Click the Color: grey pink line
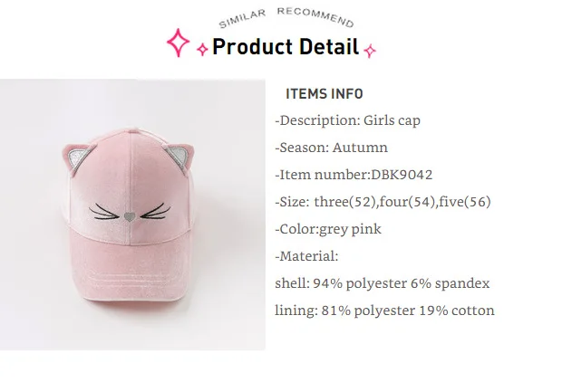 (x=328, y=229)
